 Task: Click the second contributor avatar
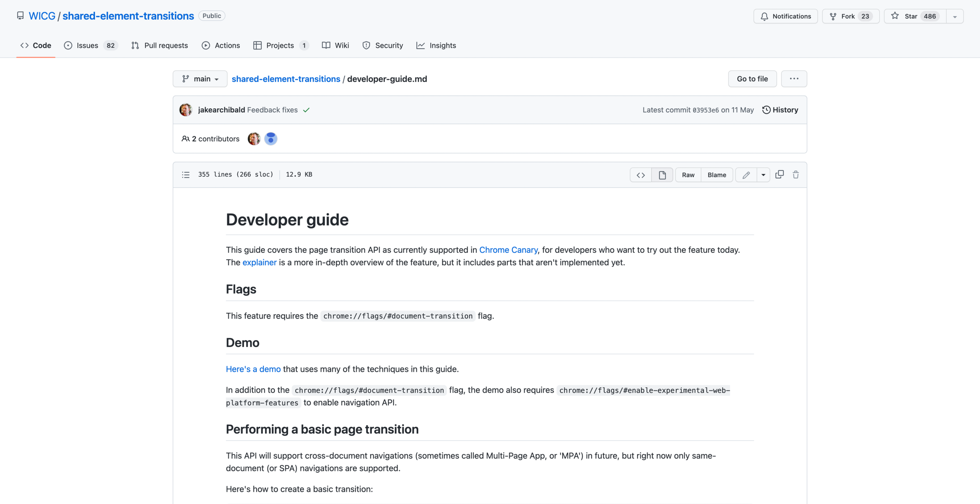point(270,139)
